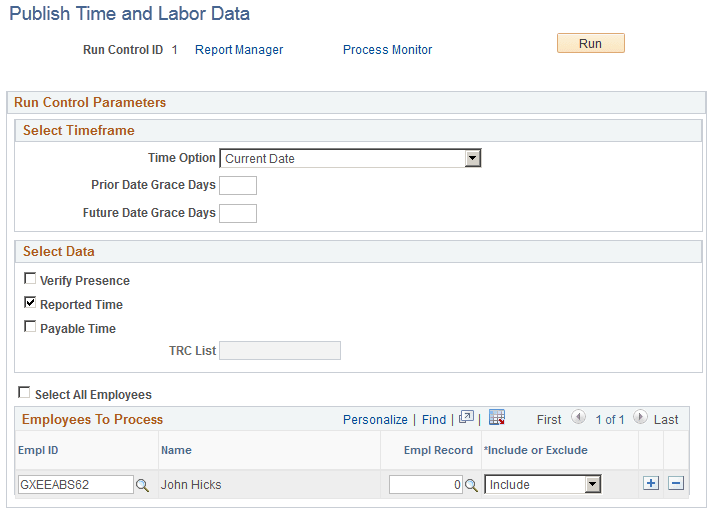Download grid to spreadsheet icon
Image resolution: width=712 pixels, height=514 pixels.
coord(497,417)
